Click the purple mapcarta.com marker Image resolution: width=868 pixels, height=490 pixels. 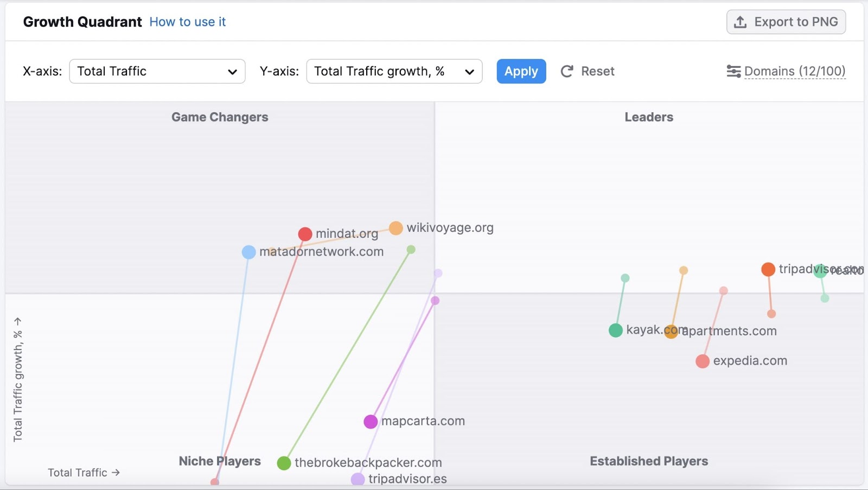pos(371,421)
